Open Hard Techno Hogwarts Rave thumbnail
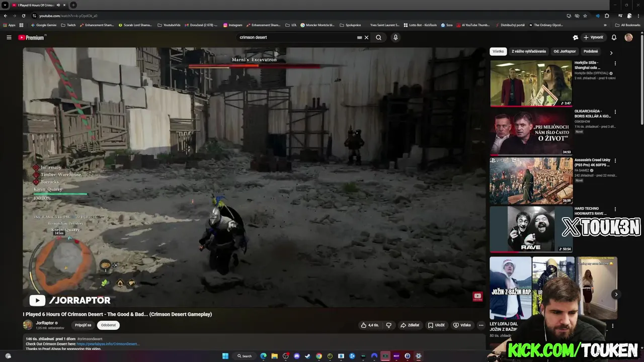 coord(531,229)
